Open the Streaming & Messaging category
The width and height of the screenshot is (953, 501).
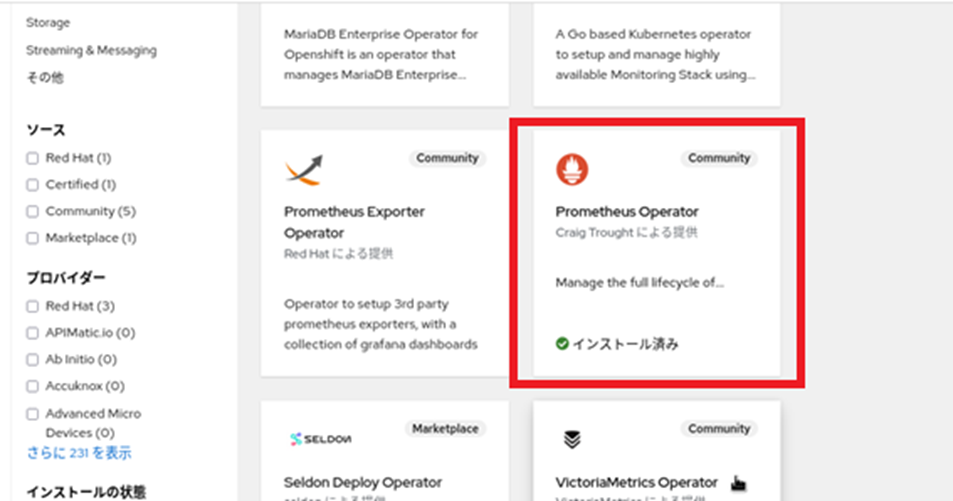pyautogui.click(x=91, y=50)
